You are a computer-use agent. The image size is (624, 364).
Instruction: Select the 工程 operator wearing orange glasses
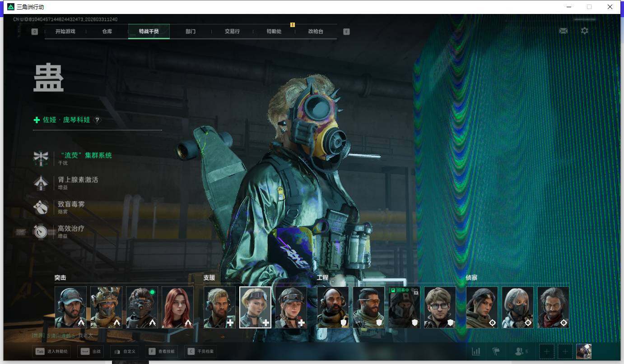click(x=368, y=307)
